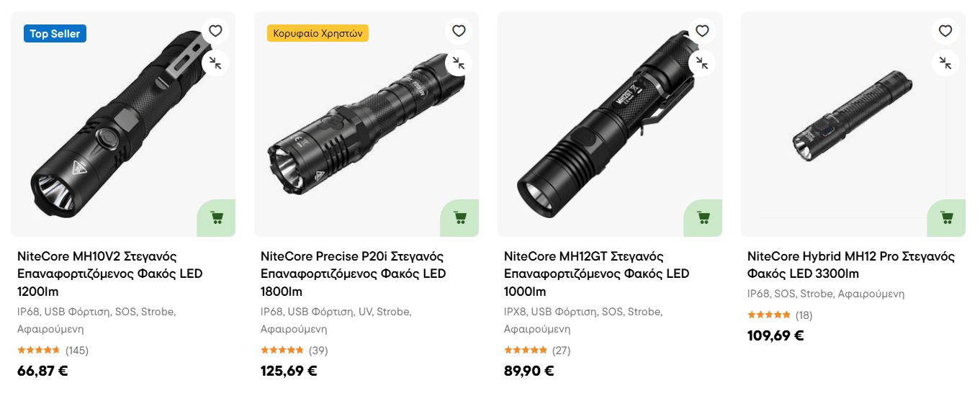Add NiteCore MH10V2 to cart
The image size is (980, 393).
click(216, 217)
